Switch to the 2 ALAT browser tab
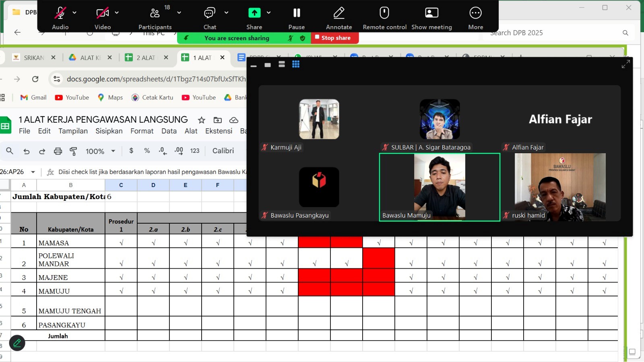This screenshot has width=644, height=362. click(145, 58)
